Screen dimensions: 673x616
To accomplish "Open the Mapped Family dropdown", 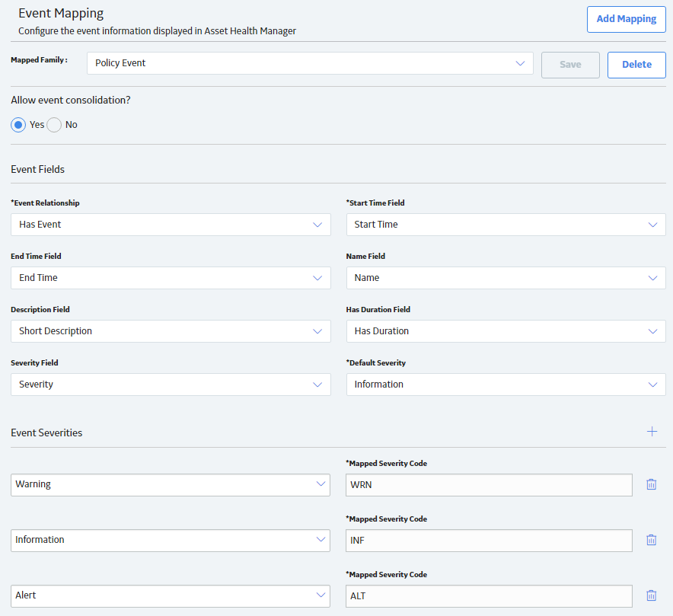I will point(310,63).
